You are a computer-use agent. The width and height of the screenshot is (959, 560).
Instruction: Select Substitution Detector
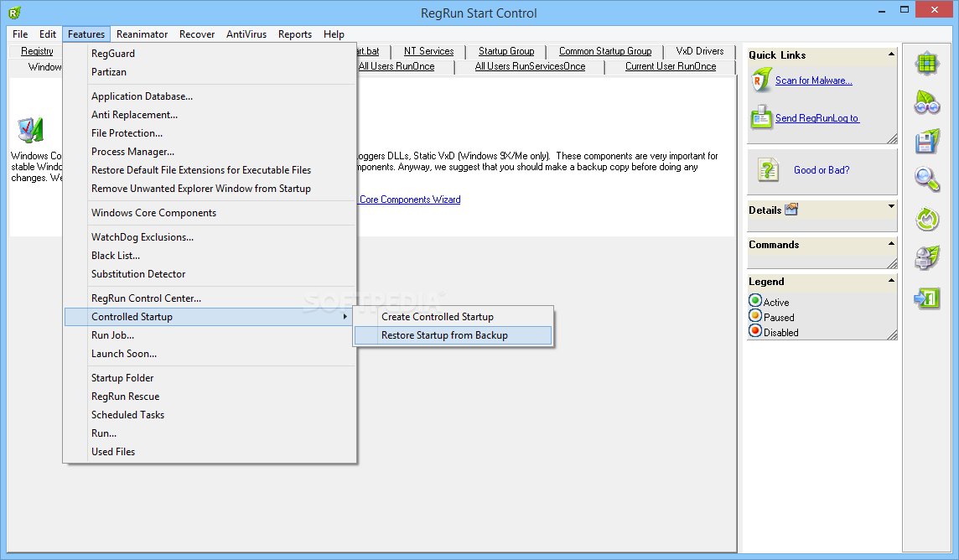click(x=210, y=274)
